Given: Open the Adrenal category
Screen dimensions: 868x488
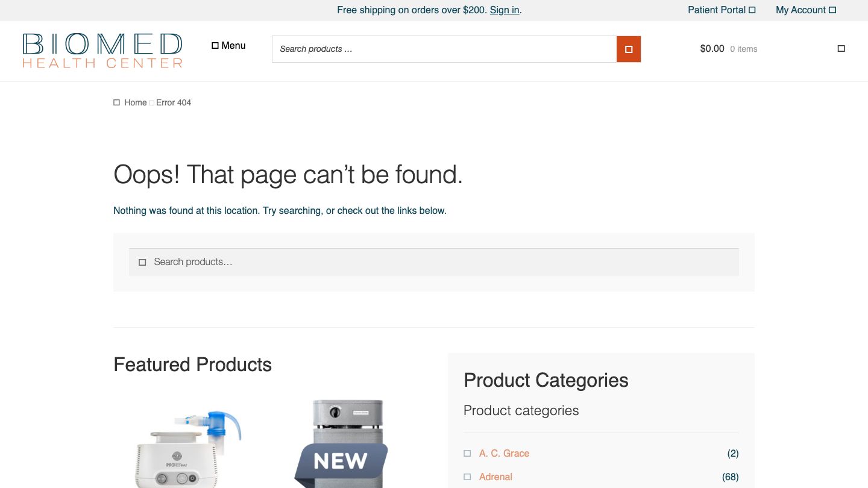Looking at the screenshot, I should pyautogui.click(x=495, y=477).
